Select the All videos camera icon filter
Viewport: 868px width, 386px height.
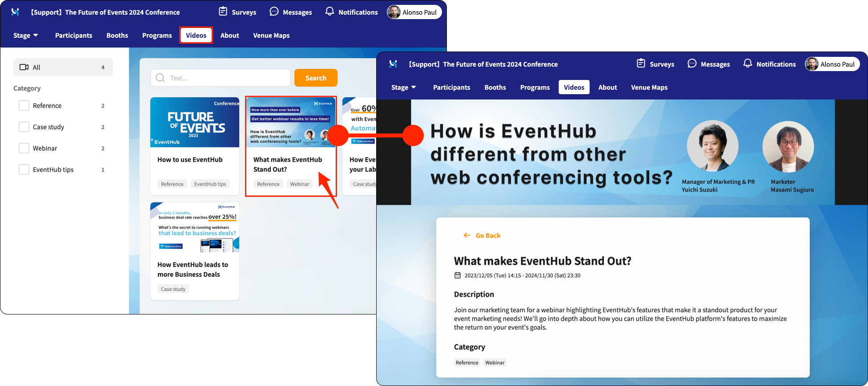24,67
